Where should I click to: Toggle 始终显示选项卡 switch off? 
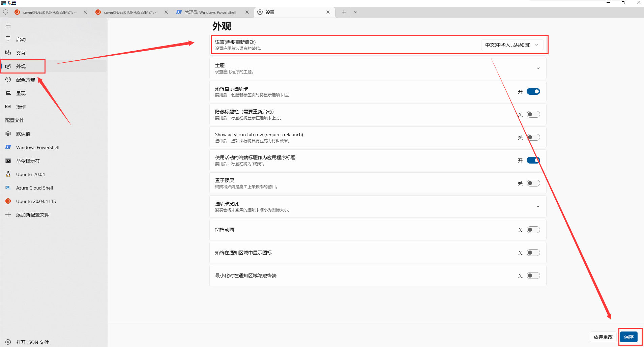533,91
